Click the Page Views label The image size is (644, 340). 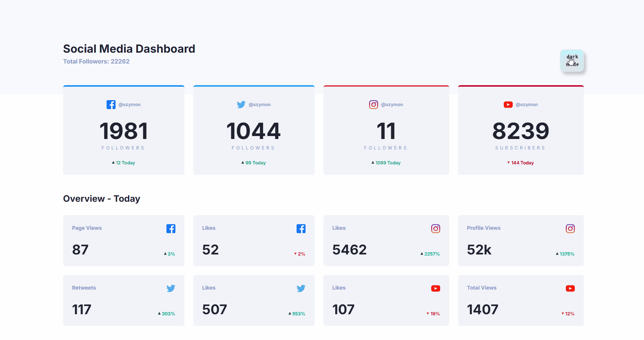87,228
